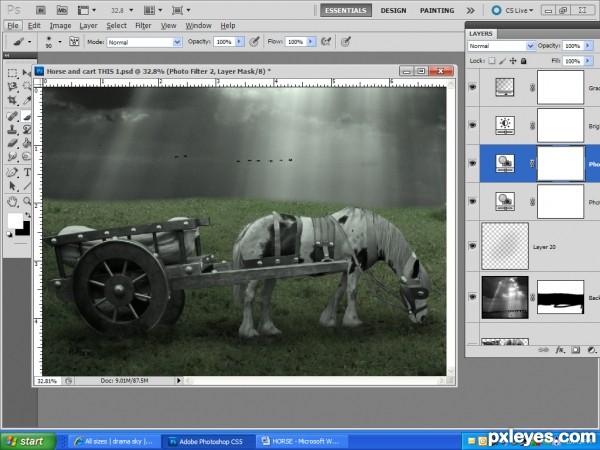Select the Eyedropper tool
Screen dimensions: 600x450
(x=26, y=100)
